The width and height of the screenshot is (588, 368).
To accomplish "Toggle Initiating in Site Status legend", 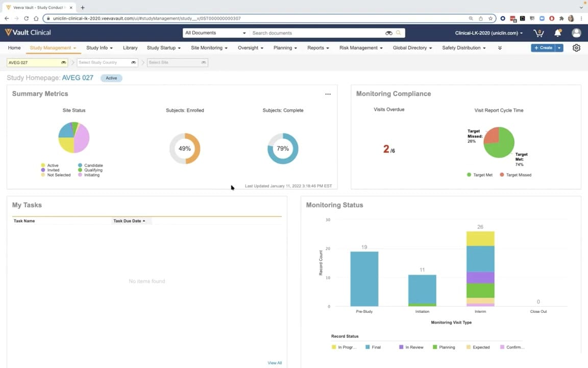I will point(89,175).
